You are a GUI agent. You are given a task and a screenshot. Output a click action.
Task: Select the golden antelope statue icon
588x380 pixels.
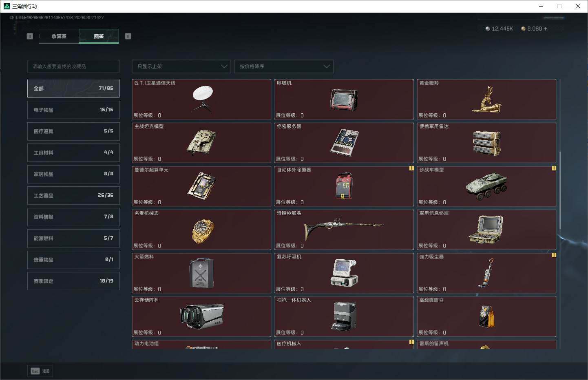[487, 99]
